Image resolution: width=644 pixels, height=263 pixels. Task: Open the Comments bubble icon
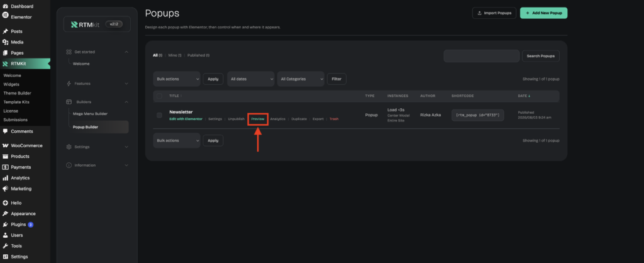point(5,131)
